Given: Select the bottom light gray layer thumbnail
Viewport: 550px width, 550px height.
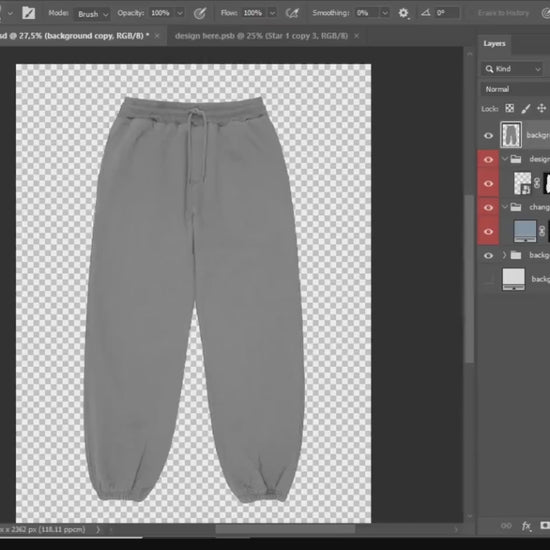Looking at the screenshot, I should (x=514, y=279).
